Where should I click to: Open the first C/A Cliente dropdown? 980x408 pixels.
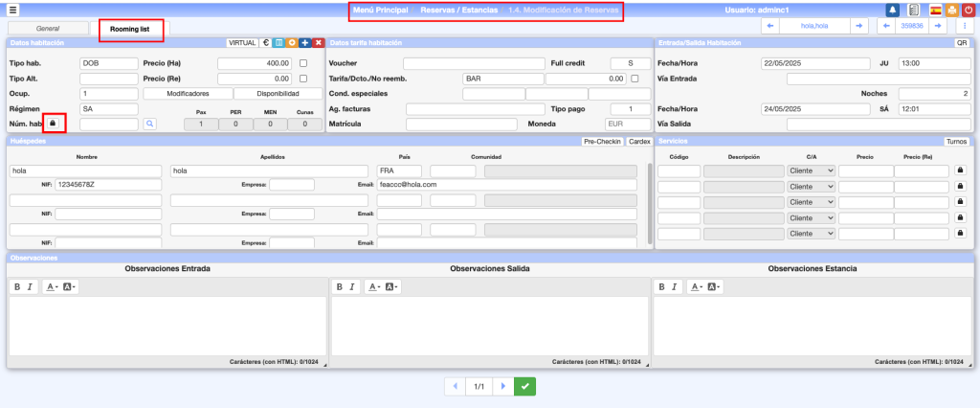pos(811,170)
